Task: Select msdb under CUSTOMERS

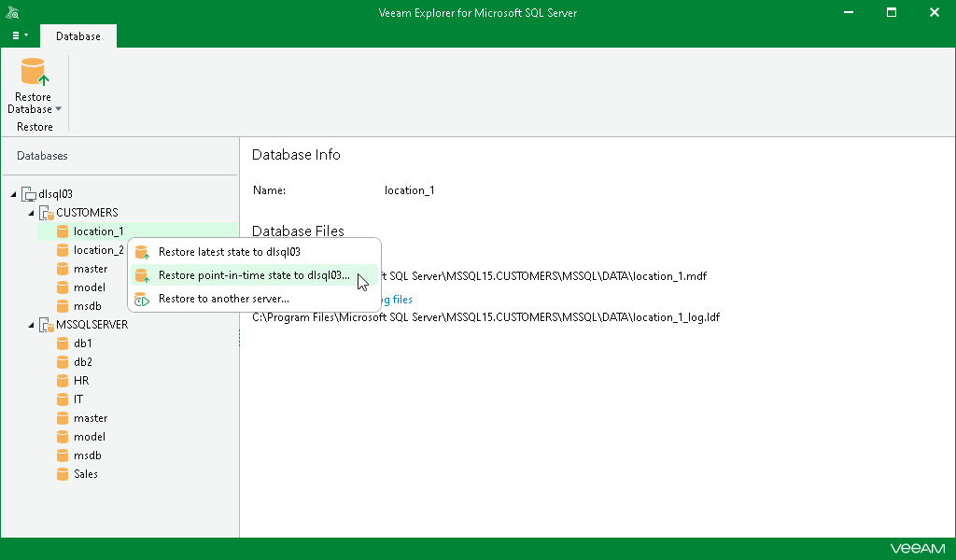Action: pos(87,306)
